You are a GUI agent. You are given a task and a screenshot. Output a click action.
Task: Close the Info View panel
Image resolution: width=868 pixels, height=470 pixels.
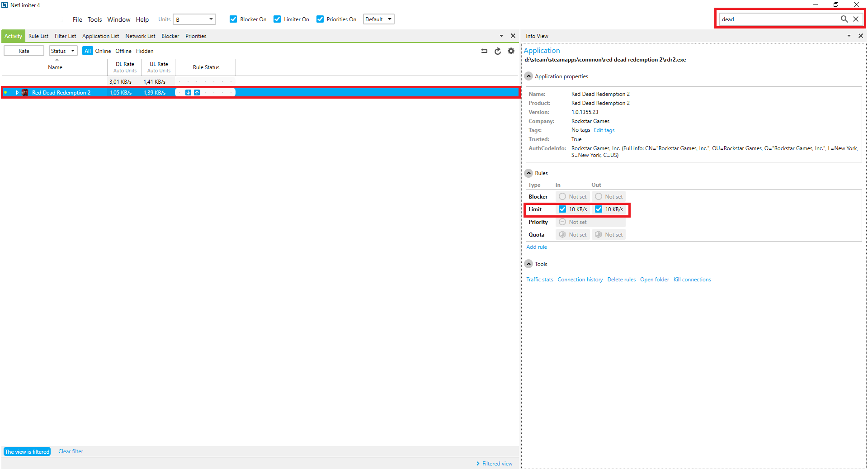coord(861,36)
